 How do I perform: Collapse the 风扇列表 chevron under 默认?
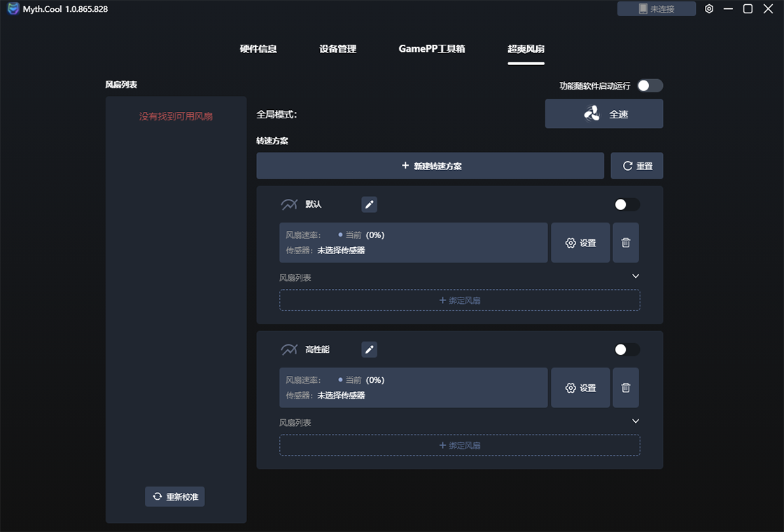pyautogui.click(x=636, y=276)
